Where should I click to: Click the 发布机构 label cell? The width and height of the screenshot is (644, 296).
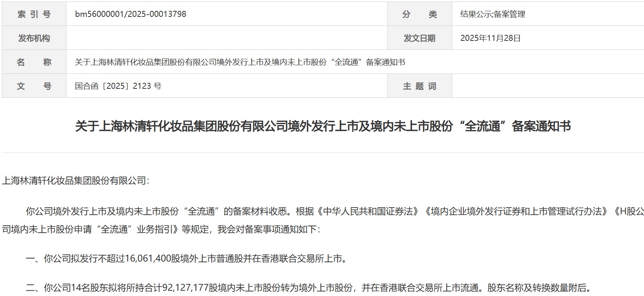34,38
